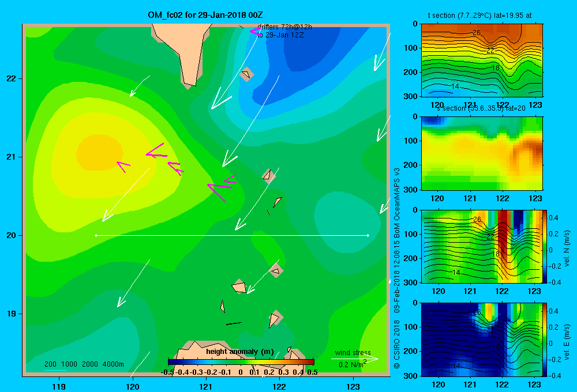Click the 'drifters 72h@12h' label
Image resolution: width=577 pixels, height=392 pixels.
(284, 27)
